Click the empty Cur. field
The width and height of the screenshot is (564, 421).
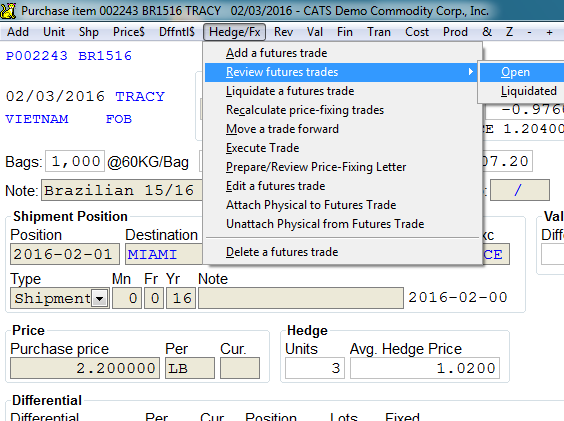click(240, 368)
